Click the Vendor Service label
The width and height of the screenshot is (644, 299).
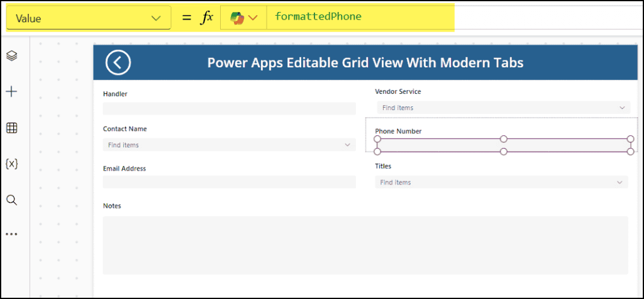[398, 91]
